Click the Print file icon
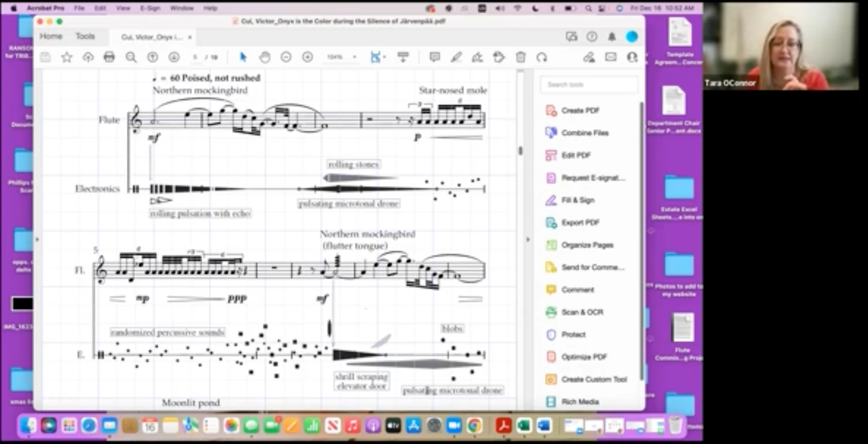This screenshot has width=868, height=444. 109,57
